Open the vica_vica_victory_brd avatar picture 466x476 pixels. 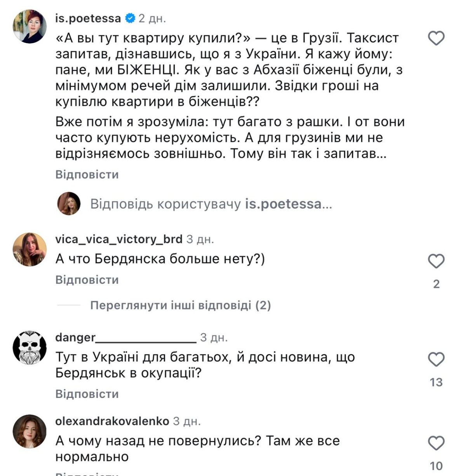(30, 249)
